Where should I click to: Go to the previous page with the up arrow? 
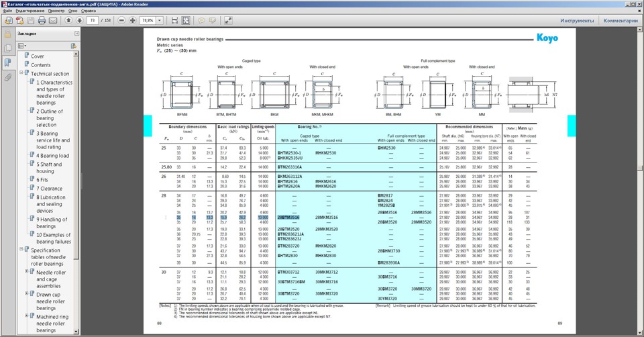coord(68,20)
